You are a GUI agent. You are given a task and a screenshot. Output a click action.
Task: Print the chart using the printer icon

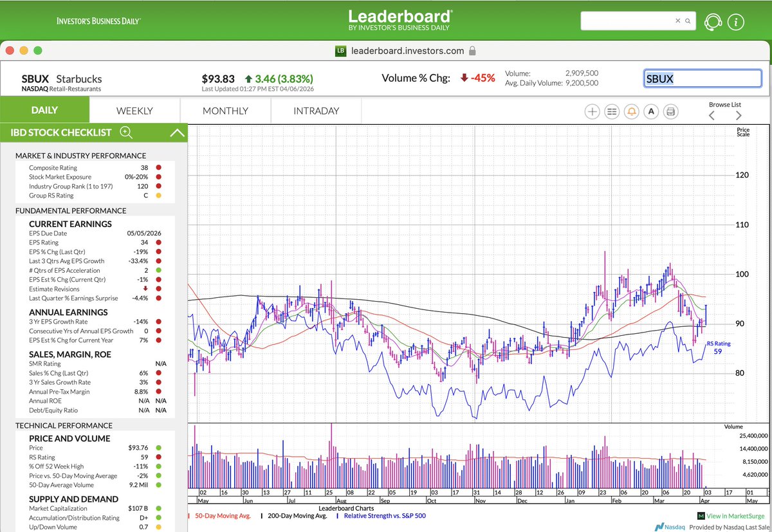click(x=670, y=111)
